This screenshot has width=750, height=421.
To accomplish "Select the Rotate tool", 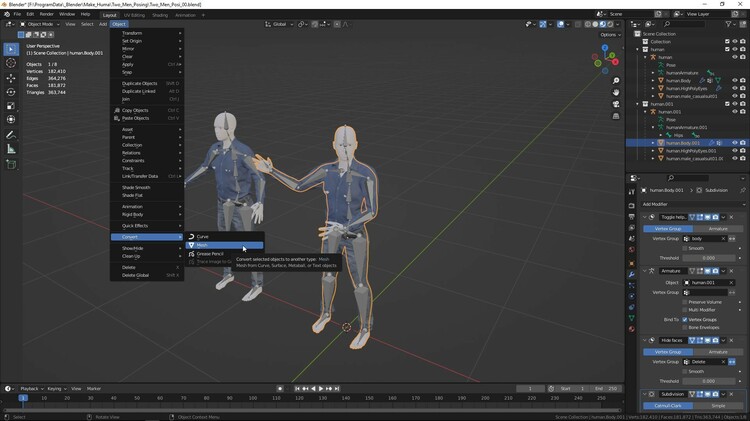I will click(x=11, y=91).
